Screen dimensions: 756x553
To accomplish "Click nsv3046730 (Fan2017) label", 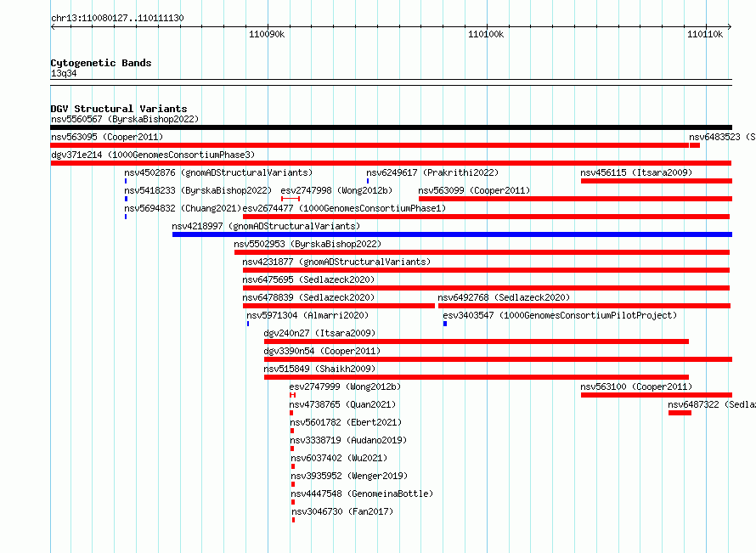I will coord(343,511).
